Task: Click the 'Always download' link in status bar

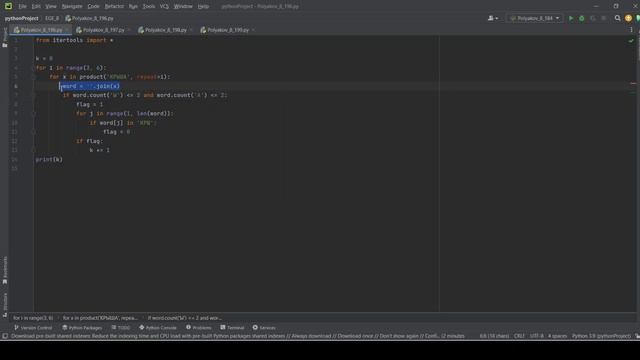Action: (x=311, y=336)
